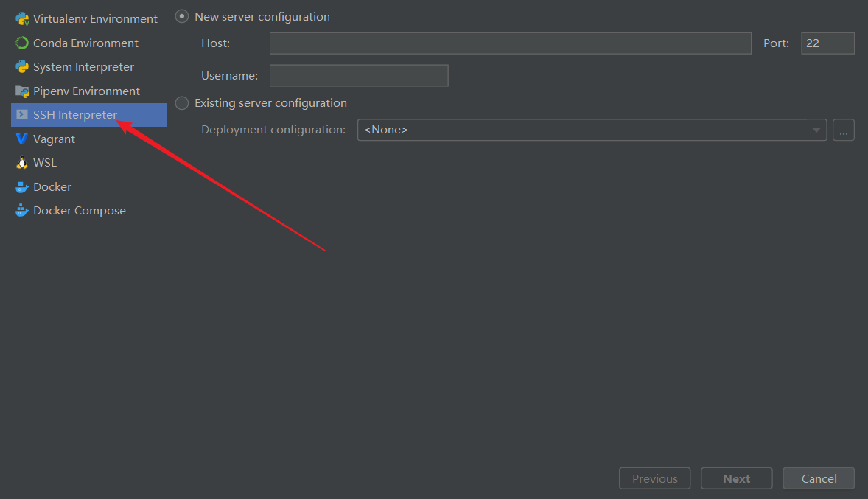868x499 pixels.
Task: Switch to Conda Environment in the list
Action: pyautogui.click(x=85, y=43)
